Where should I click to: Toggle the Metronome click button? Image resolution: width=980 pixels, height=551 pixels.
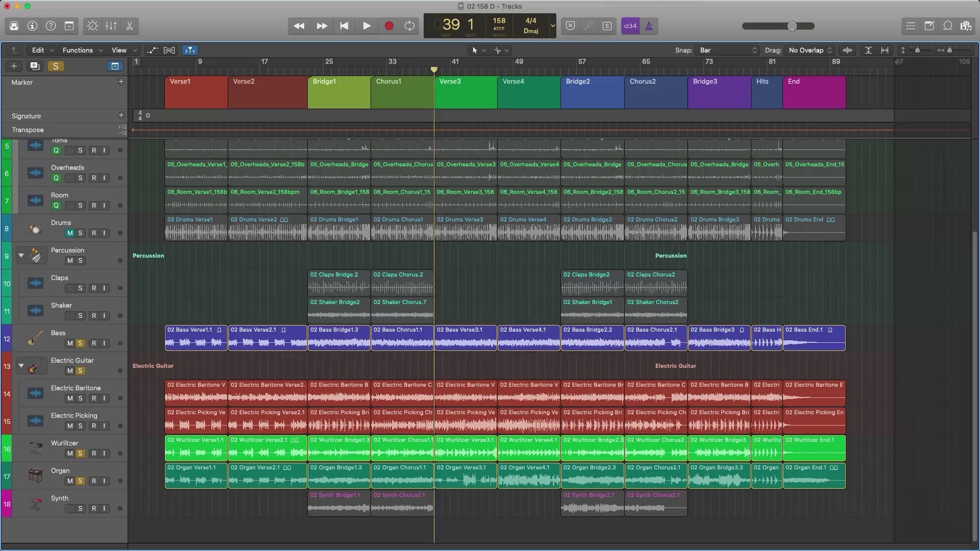649,26
